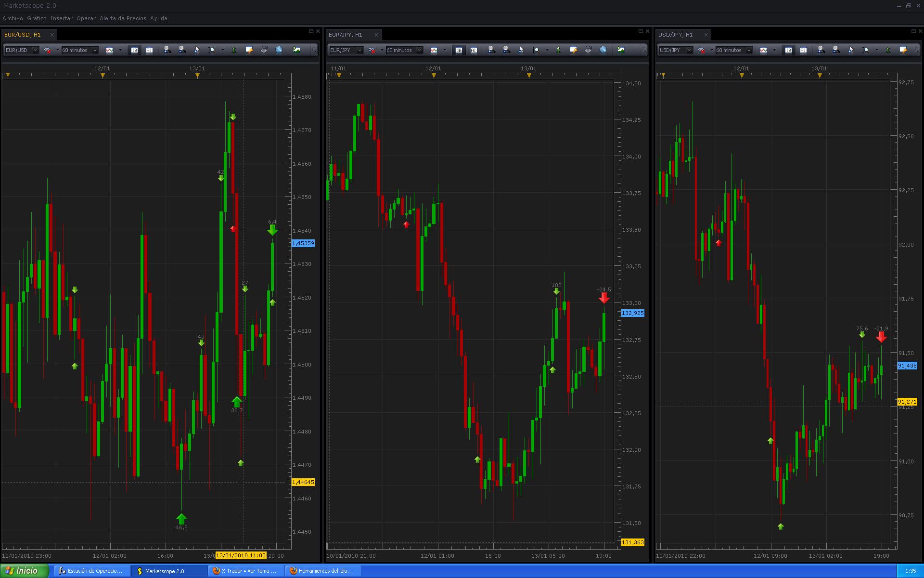Open the Insertar menu
The width and height of the screenshot is (924, 578).
pyautogui.click(x=62, y=18)
